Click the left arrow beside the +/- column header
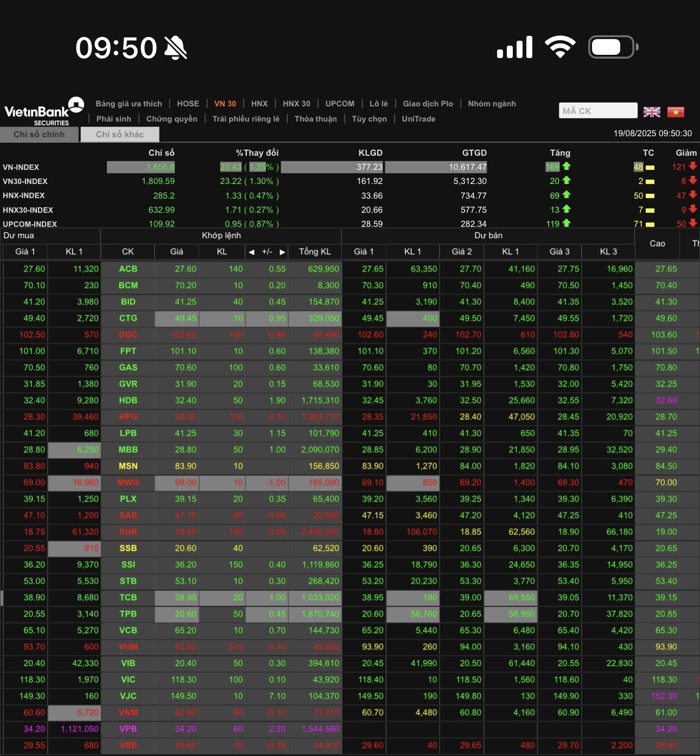Screen dimensions: 700x756 pyautogui.click(x=251, y=252)
